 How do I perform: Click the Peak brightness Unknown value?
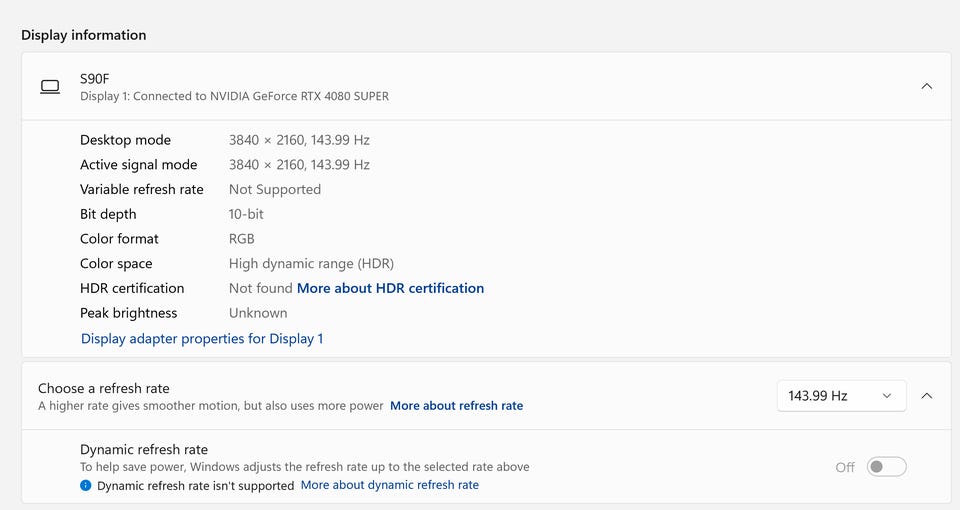click(x=258, y=313)
